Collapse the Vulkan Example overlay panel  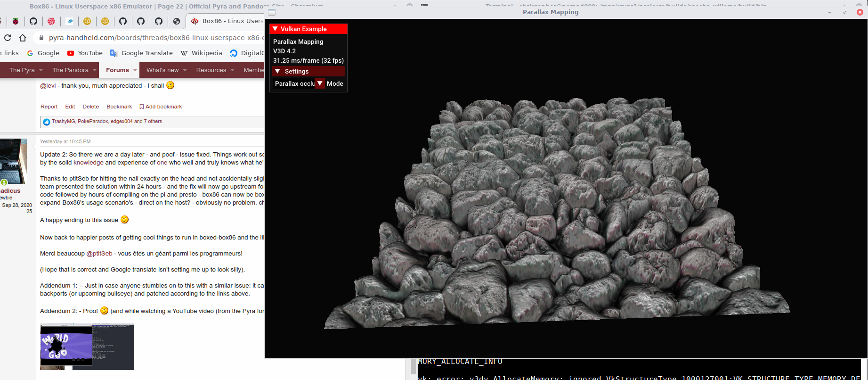[276, 29]
